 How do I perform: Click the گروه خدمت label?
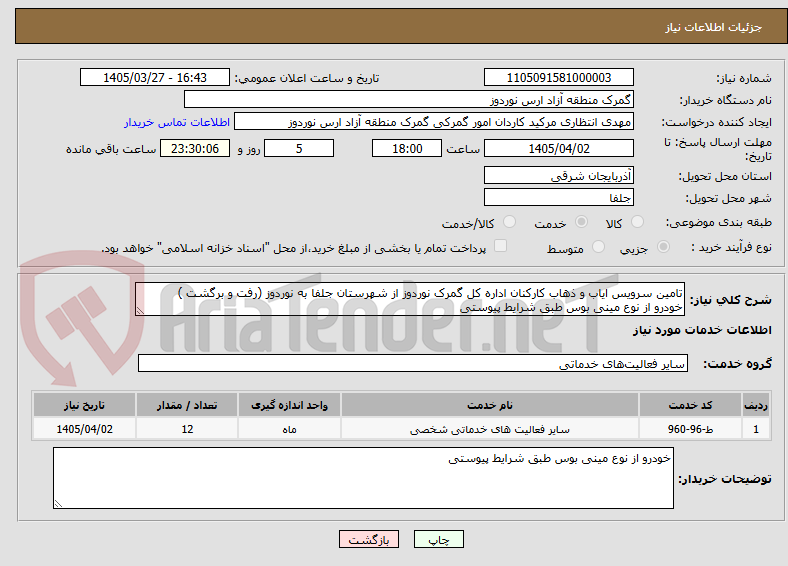point(737,364)
